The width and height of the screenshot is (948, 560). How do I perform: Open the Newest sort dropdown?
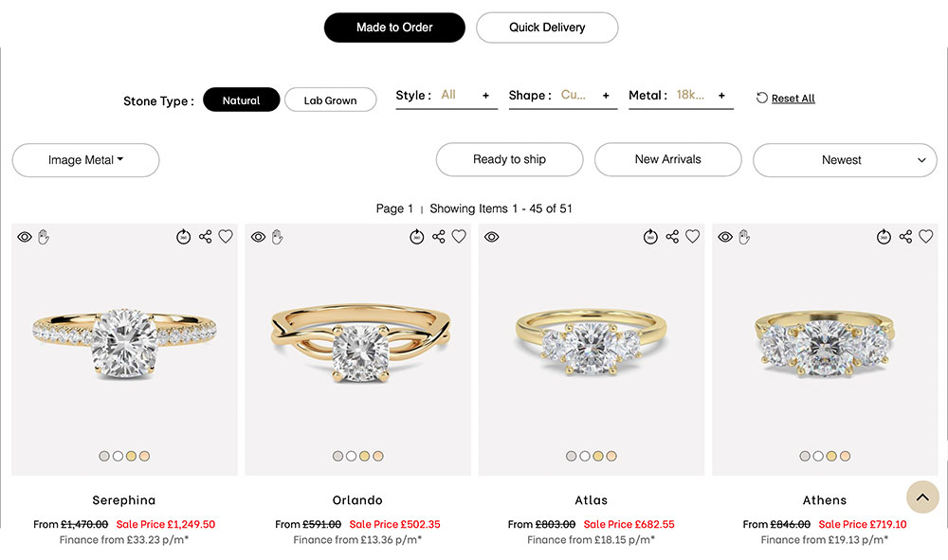pyautogui.click(x=844, y=160)
